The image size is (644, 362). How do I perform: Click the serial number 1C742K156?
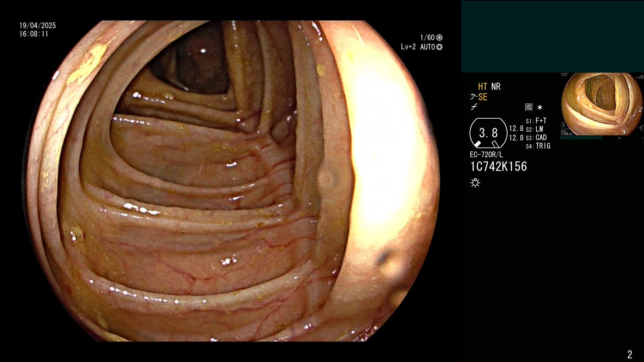tap(498, 166)
